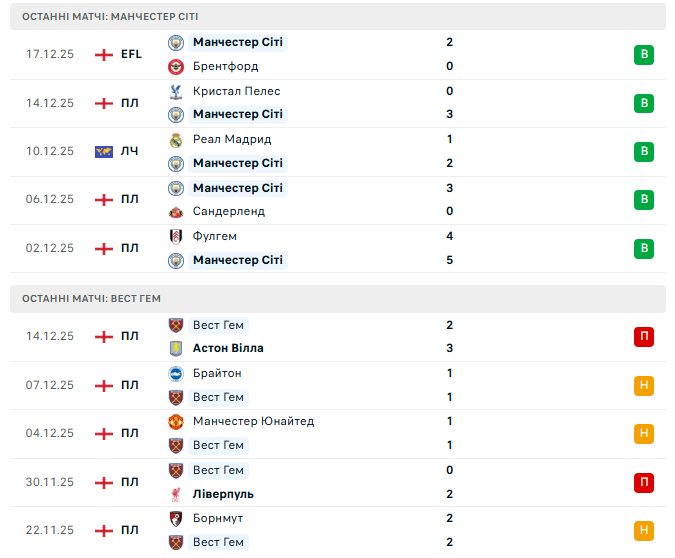Viewport: 675px width, 558px height.
Task: Click the Fulham club crest icon
Action: pos(176,236)
